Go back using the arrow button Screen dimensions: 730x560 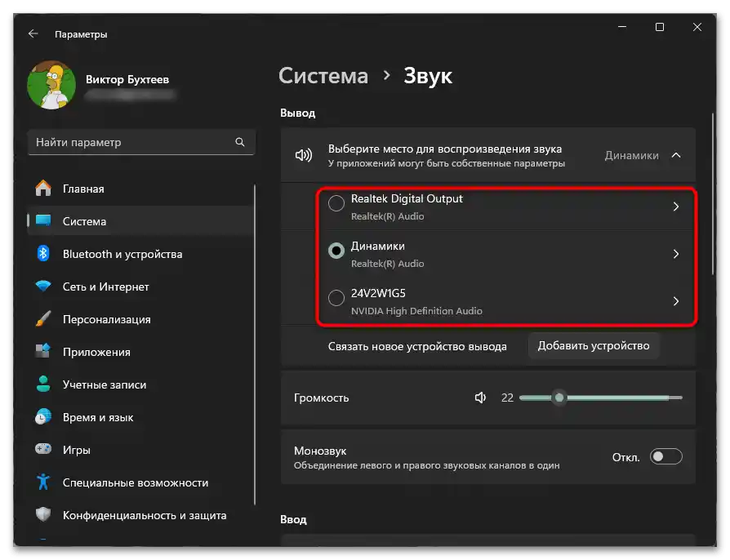[x=33, y=33]
